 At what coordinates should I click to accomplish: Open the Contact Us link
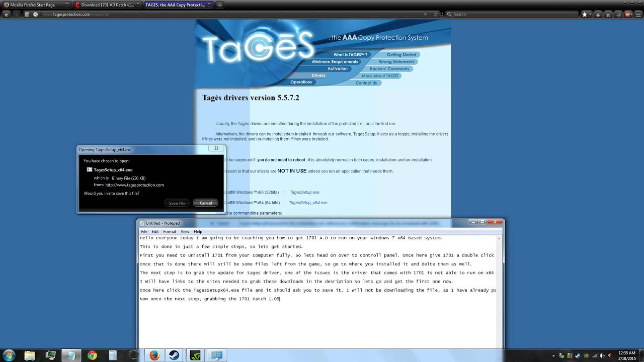pos(366,83)
